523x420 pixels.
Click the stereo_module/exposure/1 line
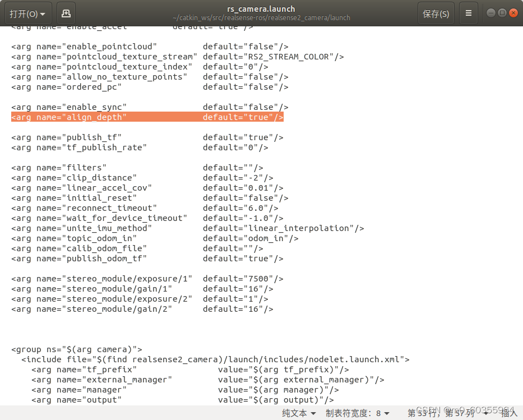click(x=147, y=279)
